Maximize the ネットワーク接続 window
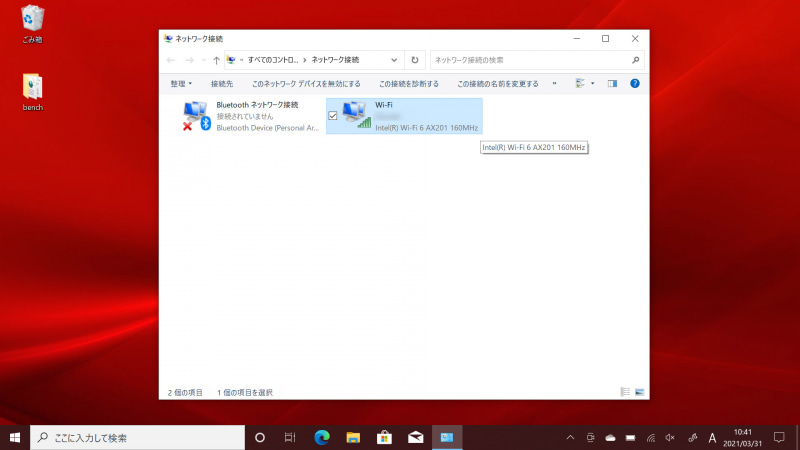 606,39
